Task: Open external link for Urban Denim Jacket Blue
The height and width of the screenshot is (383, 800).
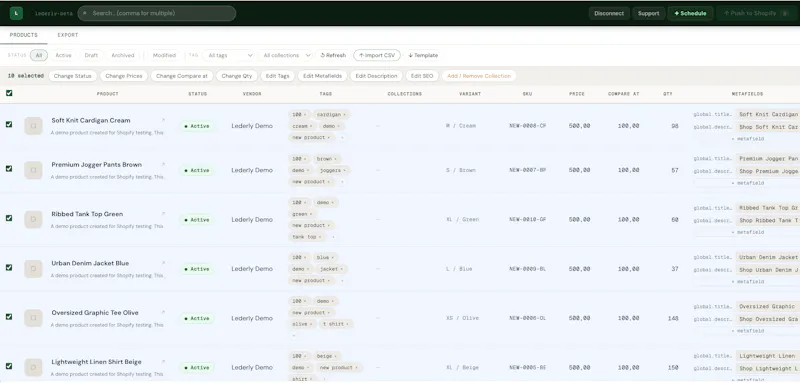Action: tap(163, 263)
